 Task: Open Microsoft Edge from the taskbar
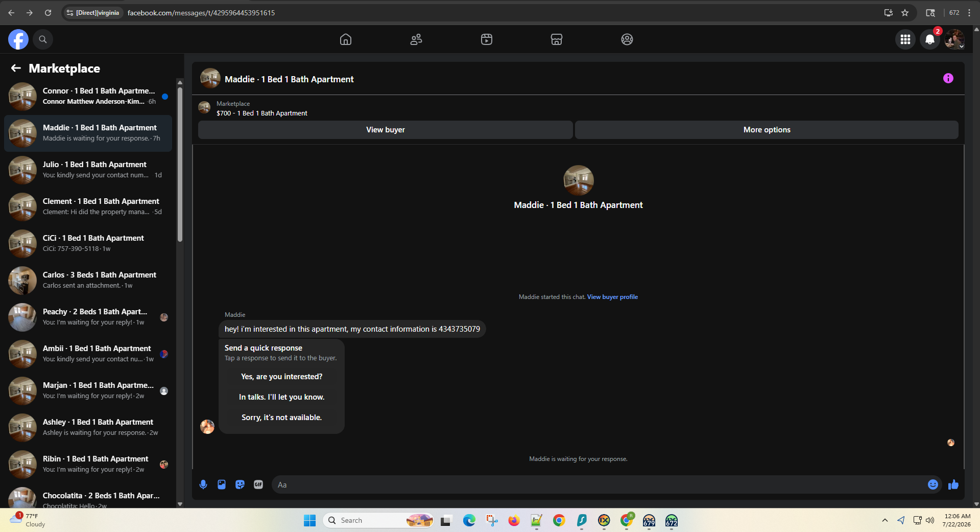pyautogui.click(x=469, y=520)
